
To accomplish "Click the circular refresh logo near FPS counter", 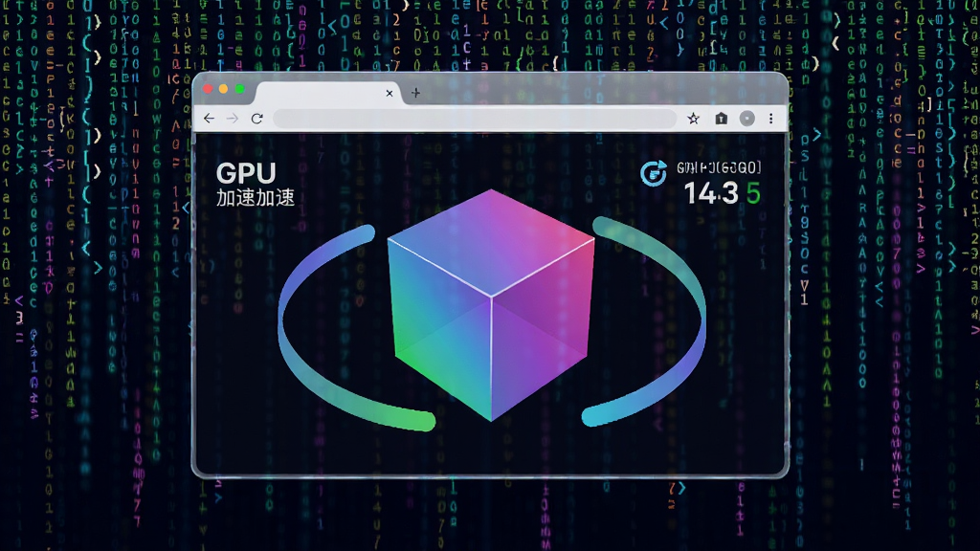I will 654,173.
